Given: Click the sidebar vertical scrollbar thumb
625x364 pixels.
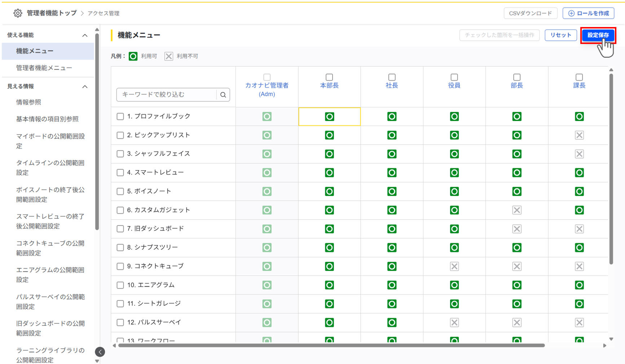Looking at the screenshot, I should point(97,132).
